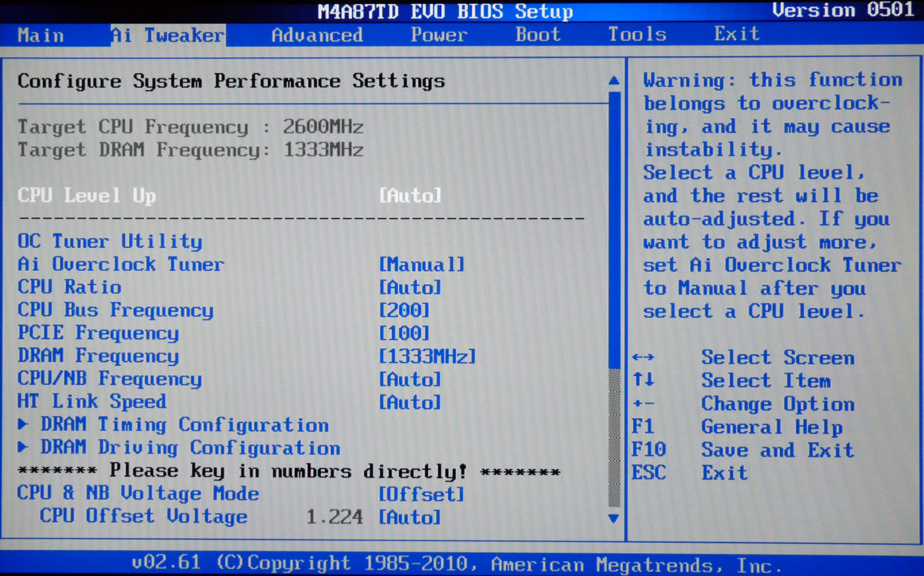Go to the Boot tab

pyautogui.click(x=538, y=35)
